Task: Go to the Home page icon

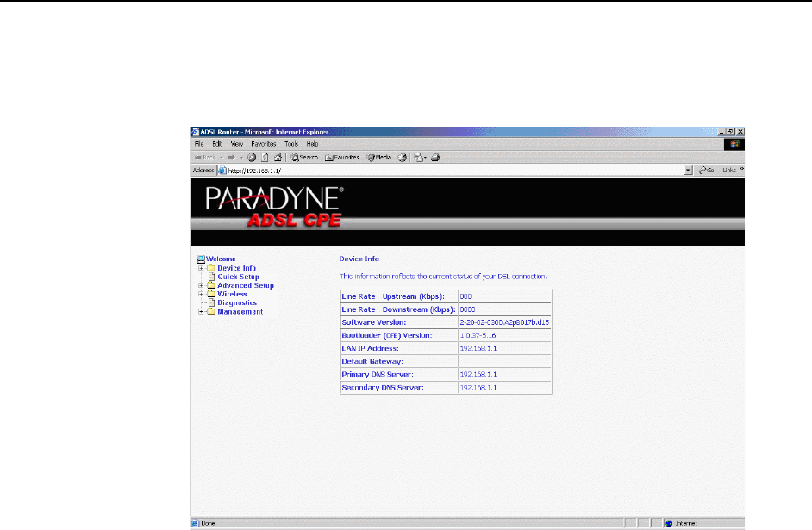Action: coord(278,158)
